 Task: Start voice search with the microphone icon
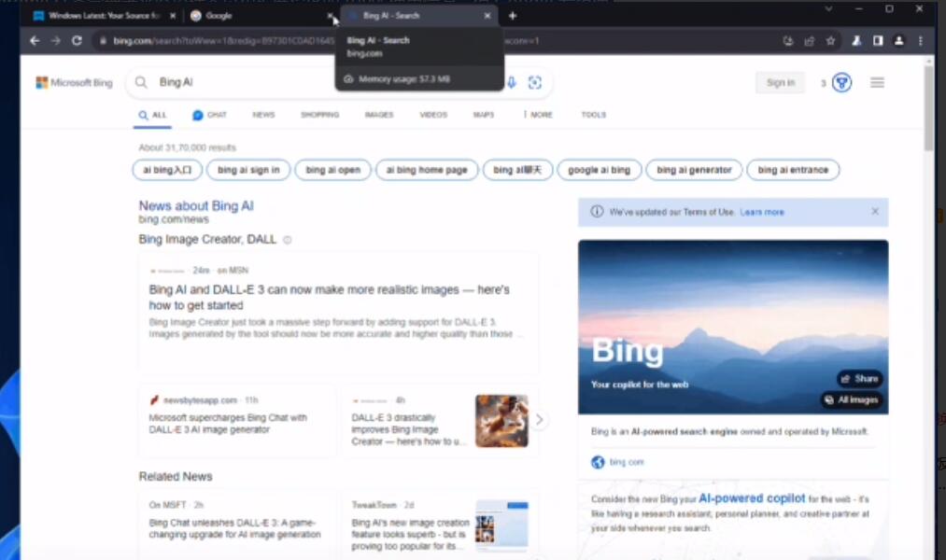tap(512, 82)
